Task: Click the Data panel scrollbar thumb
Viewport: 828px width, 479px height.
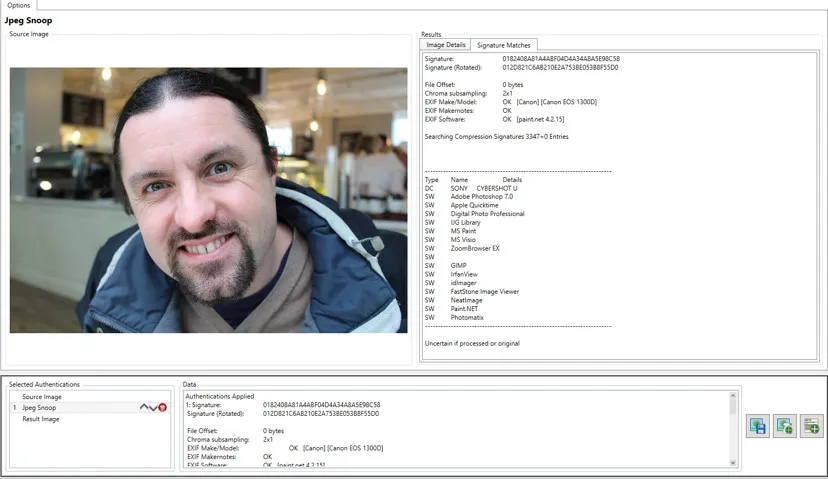Action: 732,406
